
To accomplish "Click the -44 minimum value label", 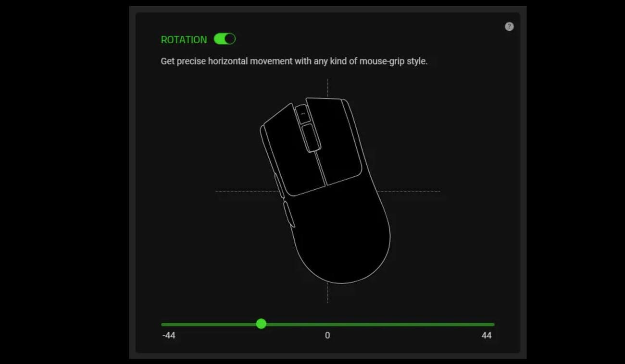I will [169, 336].
